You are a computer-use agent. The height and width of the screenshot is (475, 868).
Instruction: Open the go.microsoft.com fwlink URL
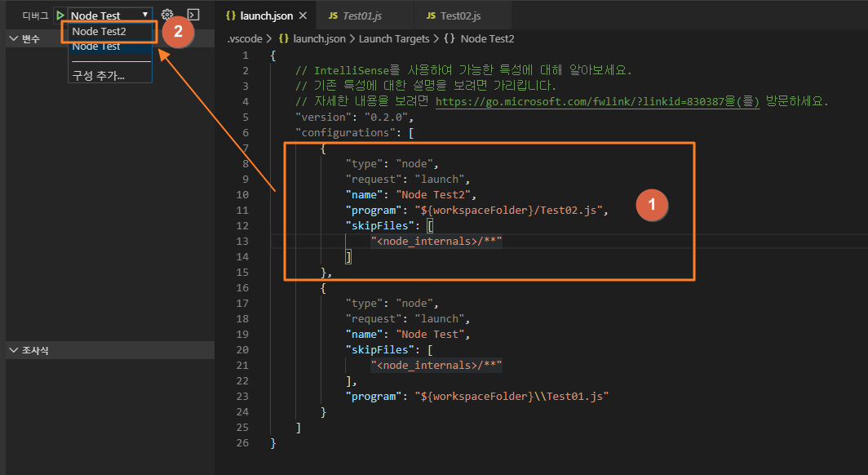click(x=597, y=101)
